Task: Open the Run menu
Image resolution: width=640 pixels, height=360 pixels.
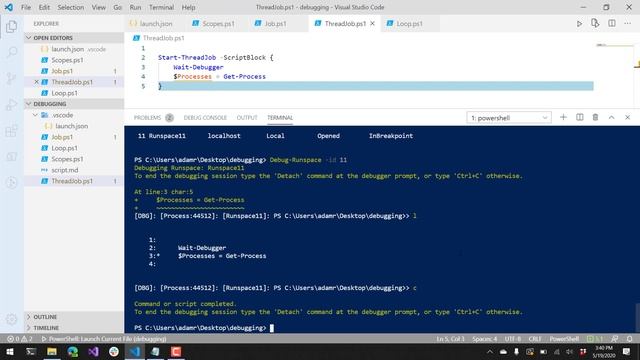Action: pyautogui.click(x=135, y=7)
